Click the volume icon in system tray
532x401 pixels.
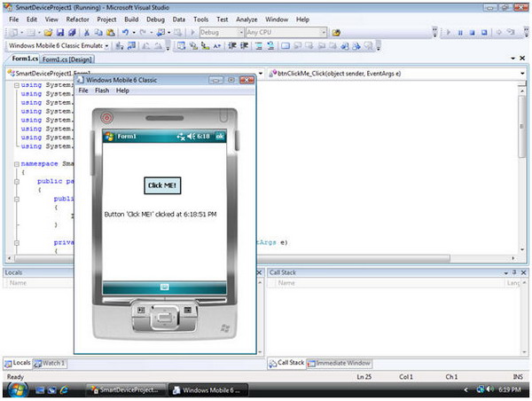coord(490,389)
